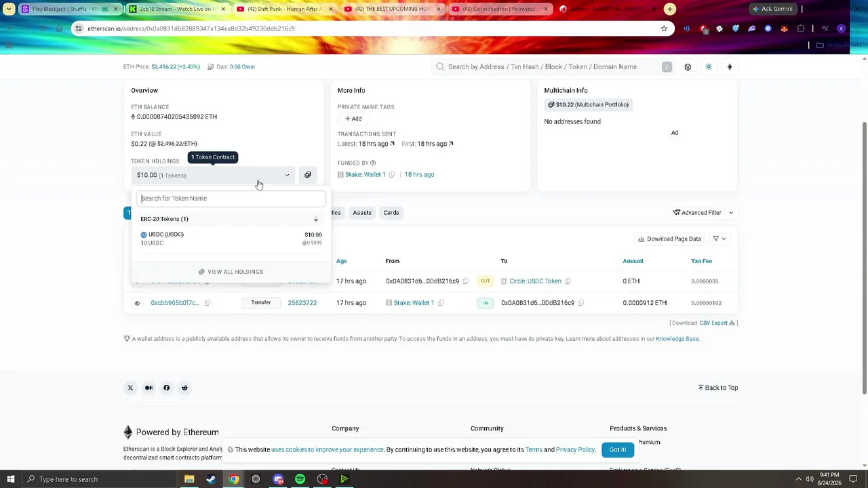Switch to the 2cb10 Stream Kick tab

click(x=177, y=9)
